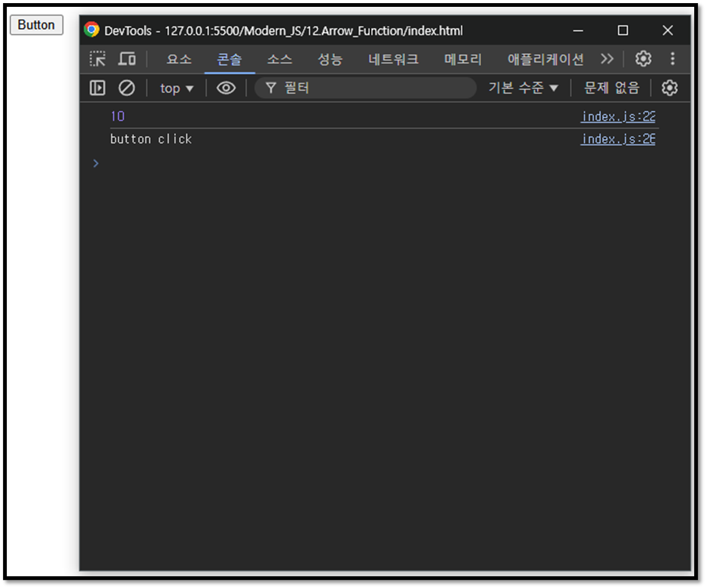Open console settings gear icon
Image resolution: width=706 pixels, height=588 pixels.
[x=670, y=88]
